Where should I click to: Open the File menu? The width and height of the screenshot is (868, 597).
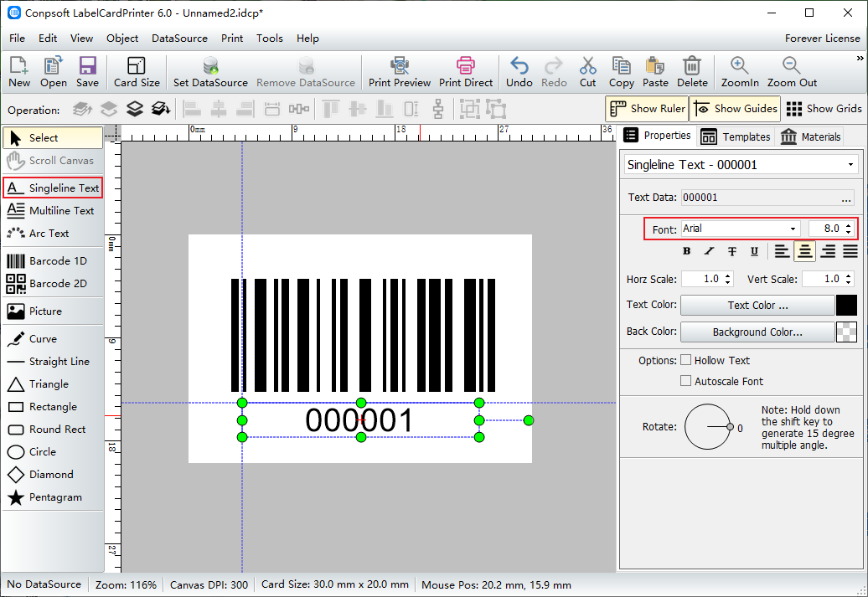click(x=17, y=39)
